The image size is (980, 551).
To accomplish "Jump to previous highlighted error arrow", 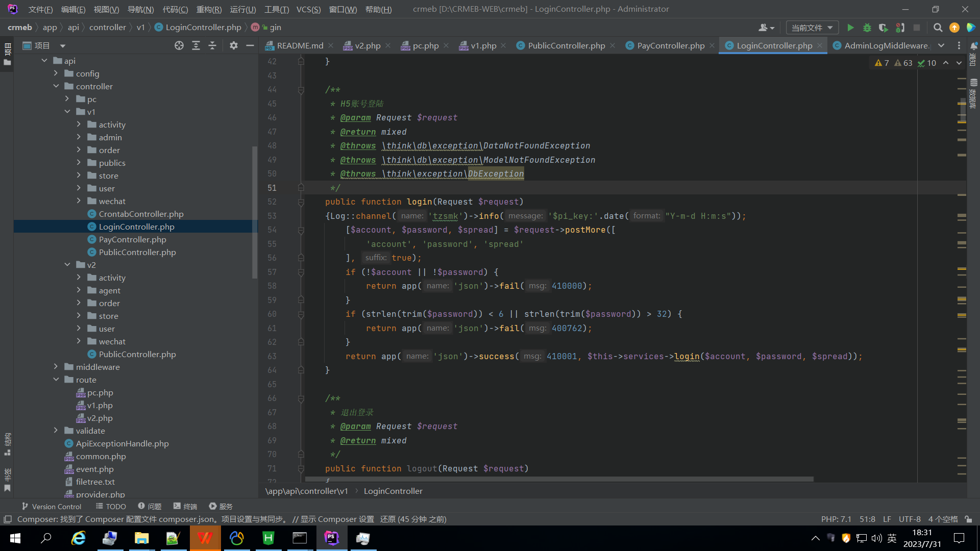I will (x=946, y=63).
